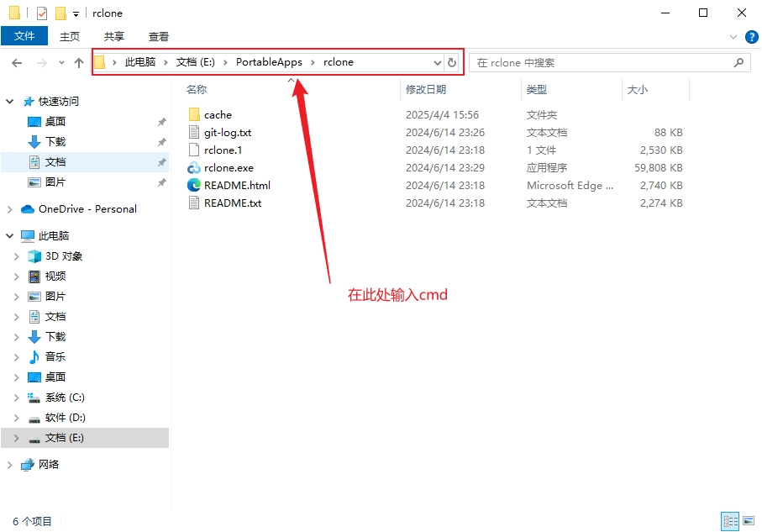This screenshot has height=532, width=762.
Task: Expand the 3D 对象 node
Action: (17, 256)
